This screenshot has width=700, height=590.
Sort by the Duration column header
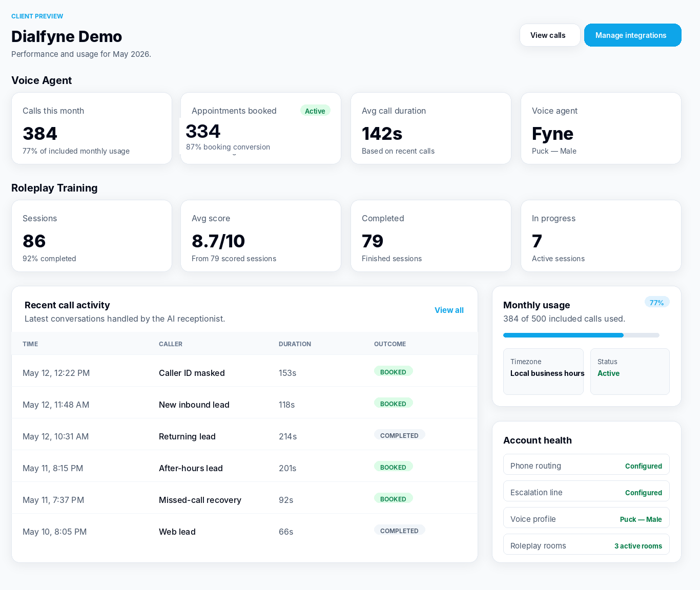tap(295, 344)
